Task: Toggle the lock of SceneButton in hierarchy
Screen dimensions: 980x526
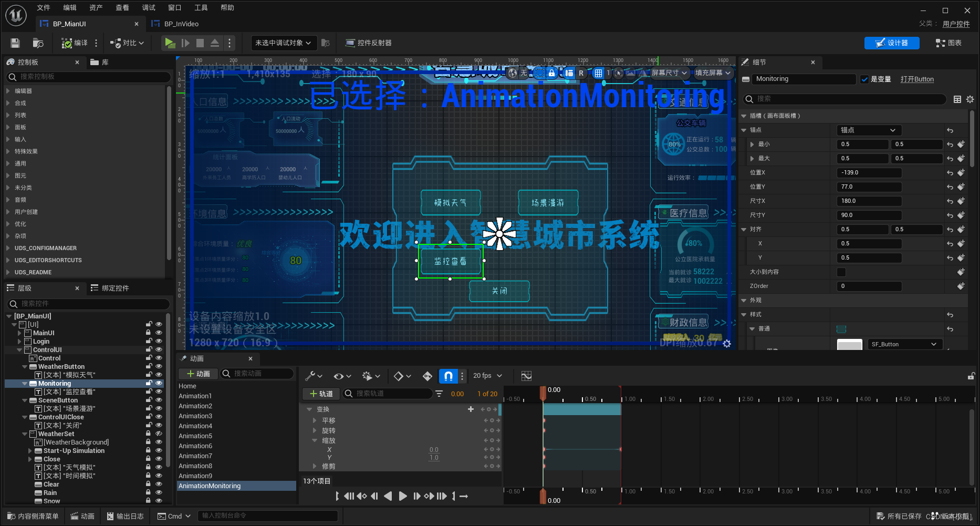Action: 149,400
